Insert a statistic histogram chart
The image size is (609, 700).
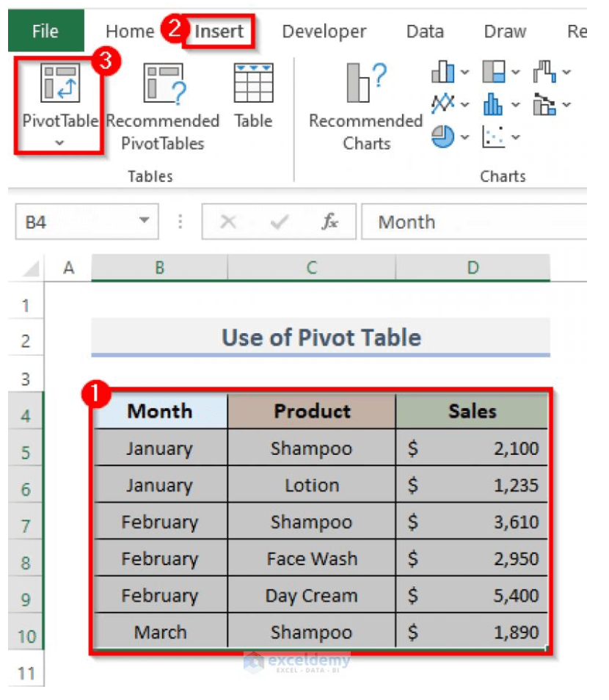click(x=494, y=104)
